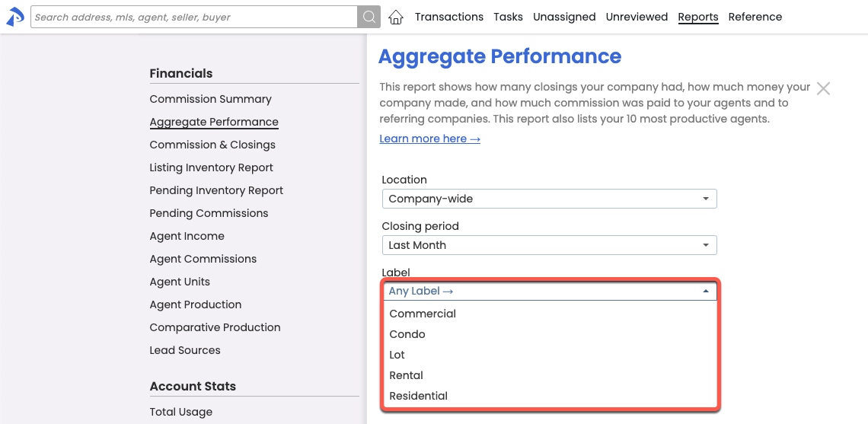Click the app logo icon
Image resolution: width=868 pixels, height=424 pixels.
tap(15, 17)
